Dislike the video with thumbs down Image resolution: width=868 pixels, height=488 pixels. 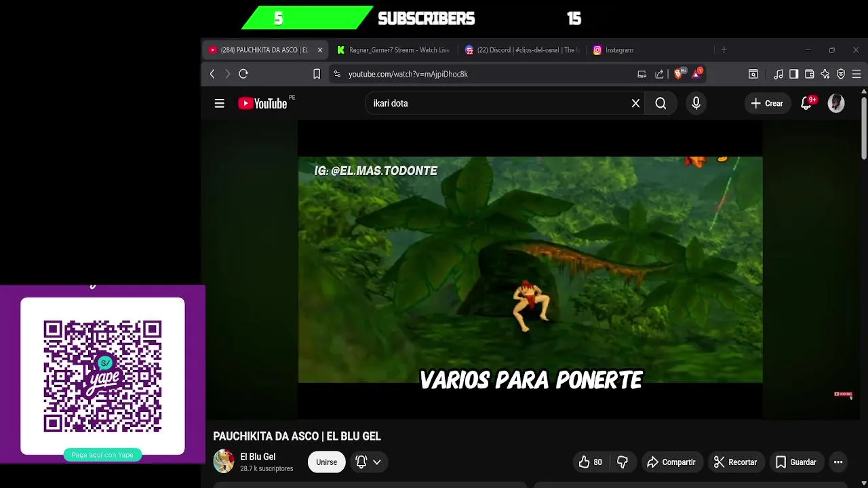(x=623, y=462)
